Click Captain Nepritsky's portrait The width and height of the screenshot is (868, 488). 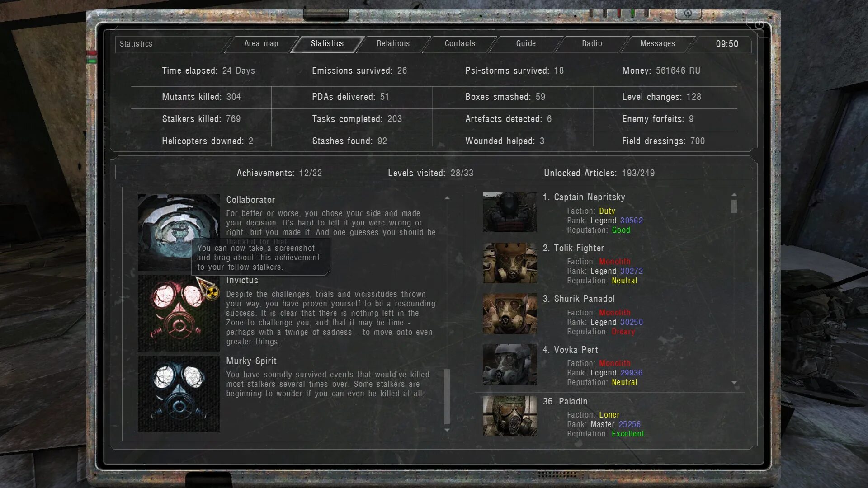tap(509, 212)
